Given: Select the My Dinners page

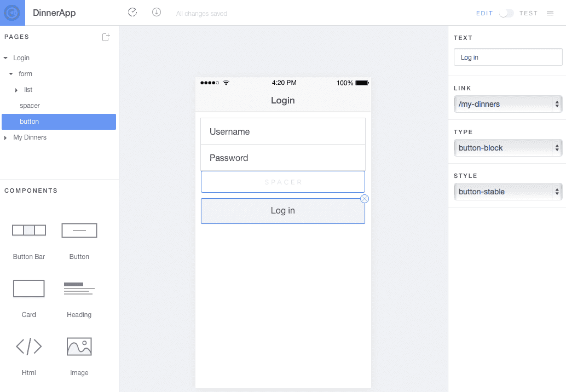Looking at the screenshot, I should [30, 137].
